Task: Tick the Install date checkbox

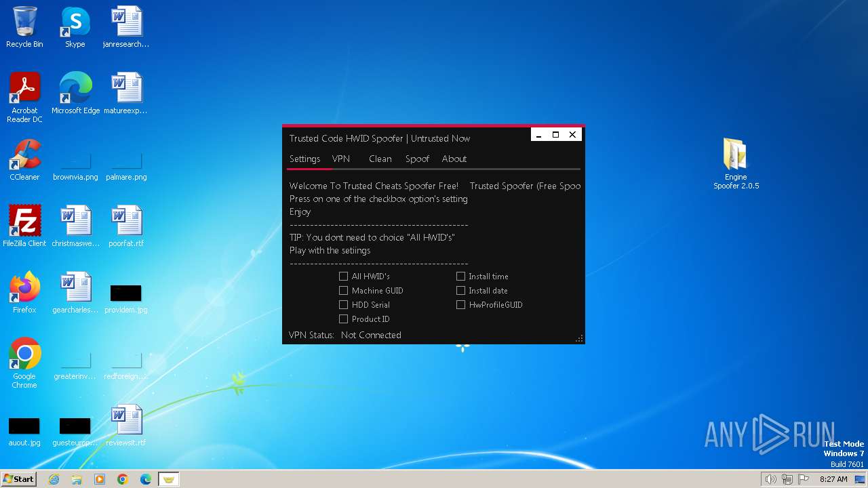Action: [x=460, y=290]
